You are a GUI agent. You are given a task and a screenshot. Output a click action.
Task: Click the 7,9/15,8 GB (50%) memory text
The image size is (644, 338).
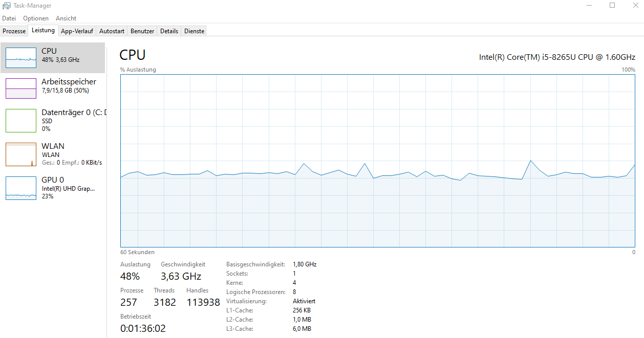click(65, 91)
